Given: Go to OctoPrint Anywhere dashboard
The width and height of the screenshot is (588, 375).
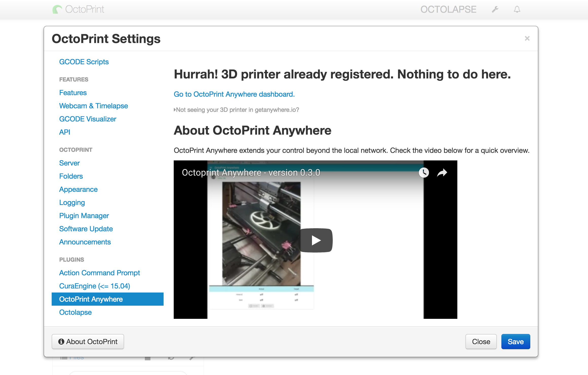Looking at the screenshot, I should (x=234, y=94).
